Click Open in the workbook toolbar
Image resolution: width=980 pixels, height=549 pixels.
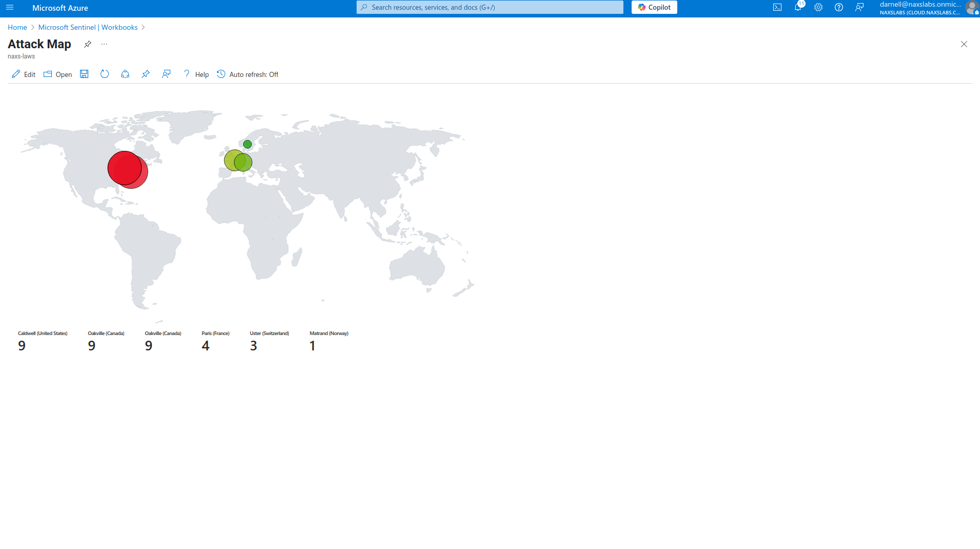[x=58, y=74]
